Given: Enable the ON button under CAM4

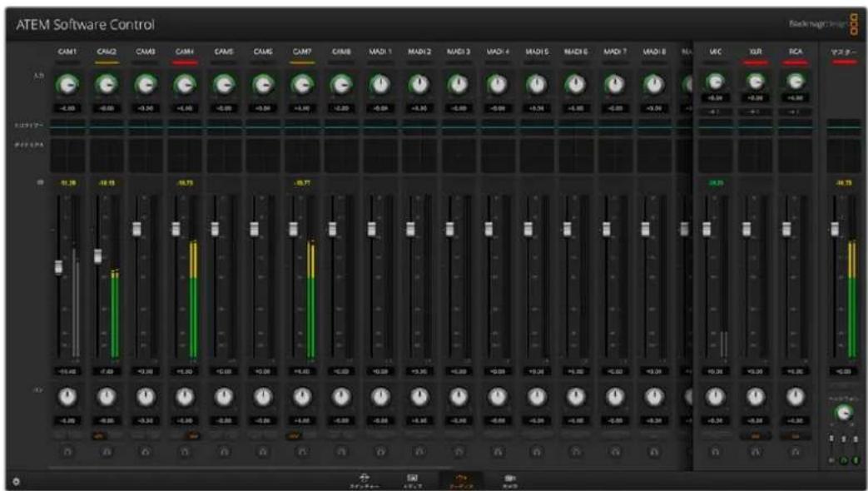Looking at the screenshot, I should tap(177, 436).
